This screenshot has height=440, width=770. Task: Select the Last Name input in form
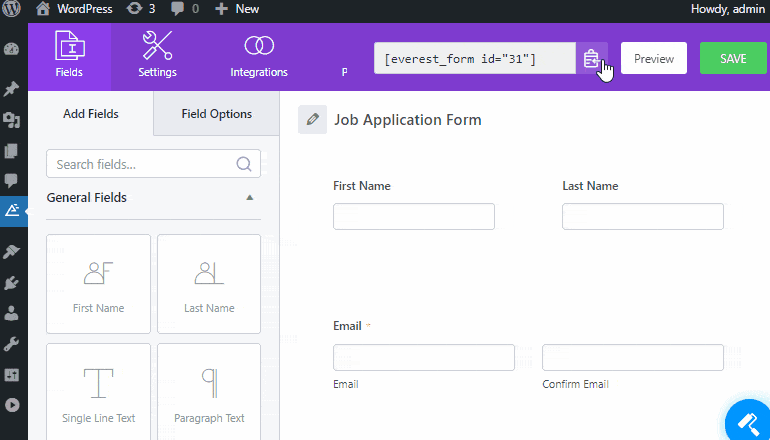[x=643, y=217]
